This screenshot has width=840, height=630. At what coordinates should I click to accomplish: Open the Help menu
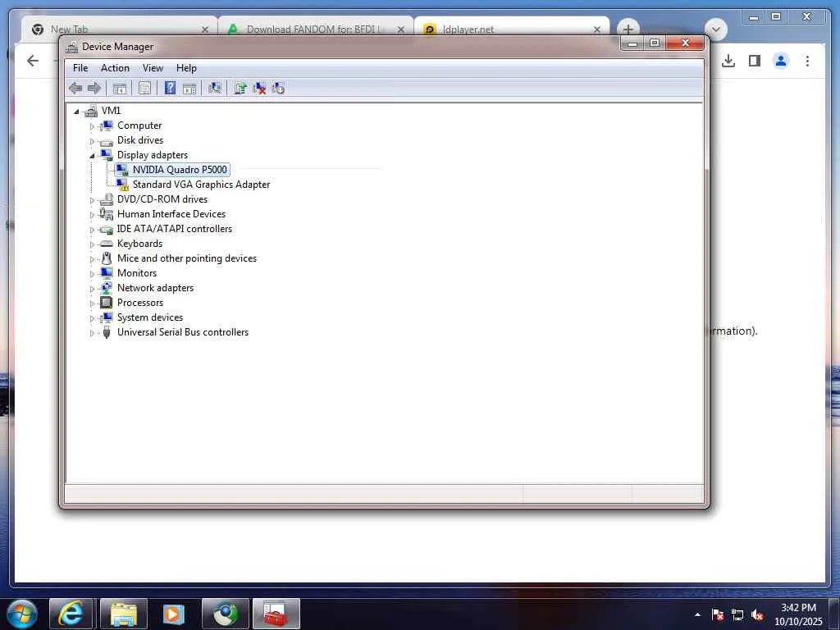click(x=186, y=68)
